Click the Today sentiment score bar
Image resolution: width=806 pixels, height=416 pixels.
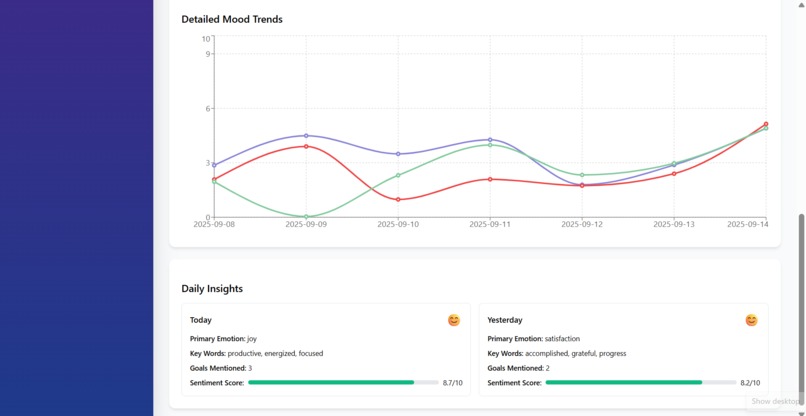(x=343, y=383)
